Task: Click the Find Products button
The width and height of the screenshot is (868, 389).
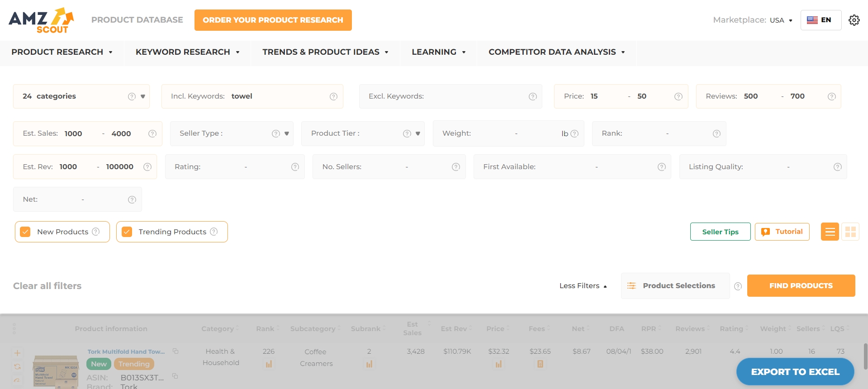Action: coord(801,286)
